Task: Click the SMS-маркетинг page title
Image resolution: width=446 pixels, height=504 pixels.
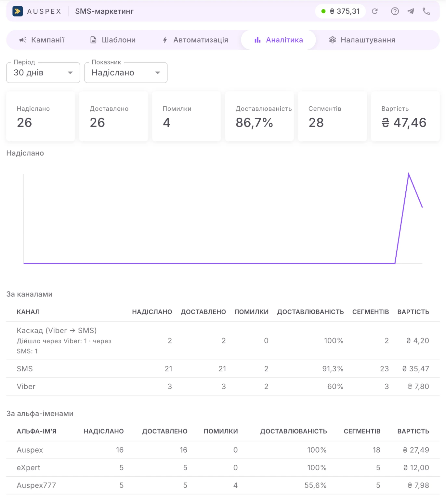Action: [104, 11]
